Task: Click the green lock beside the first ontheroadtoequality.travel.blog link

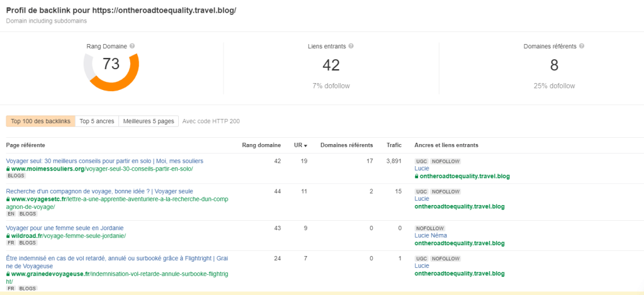Action: (417, 176)
